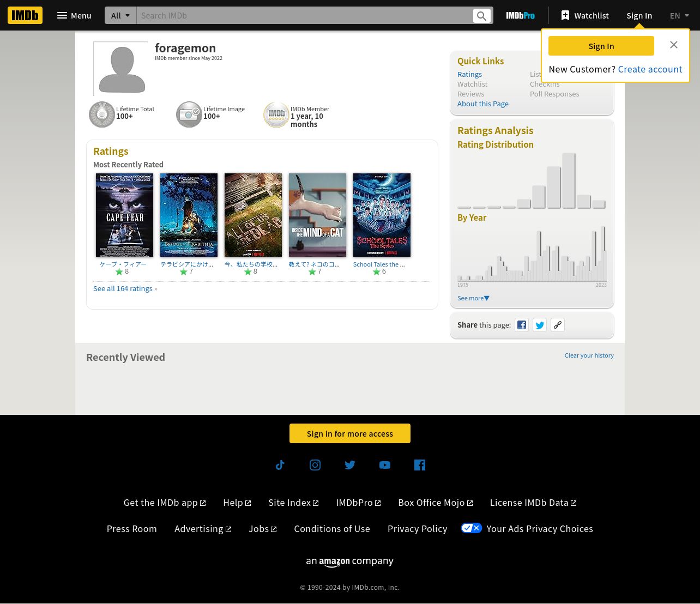Open Inside the Mind of a Cat poster

click(317, 215)
